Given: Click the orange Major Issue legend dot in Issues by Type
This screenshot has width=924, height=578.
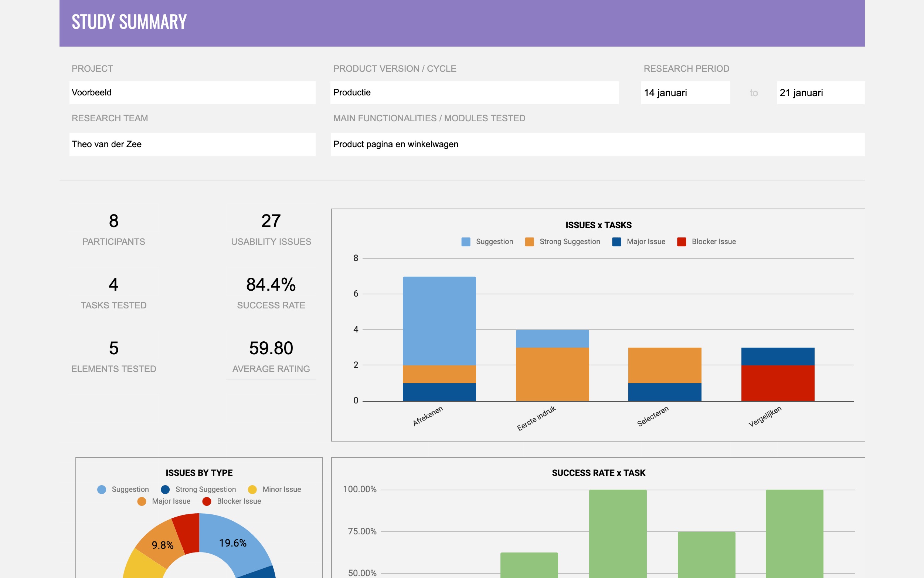Looking at the screenshot, I should (142, 501).
